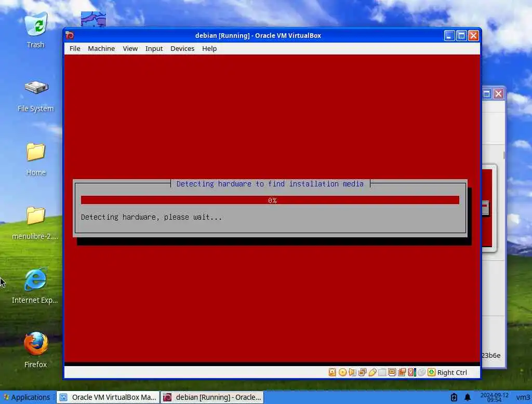Click the mouse integration status icon
The height and width of the screenshot is (404, 532).
point(421,372)
